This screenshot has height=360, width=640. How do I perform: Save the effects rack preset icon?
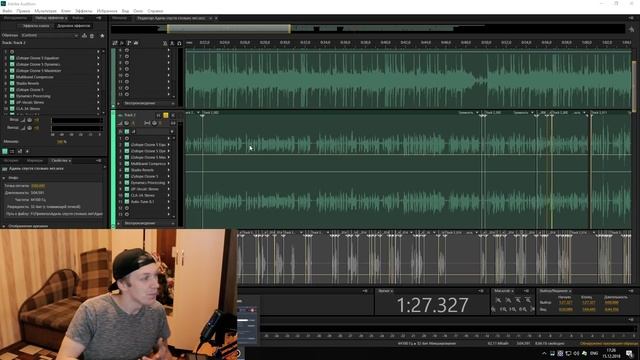click(84, 36)
